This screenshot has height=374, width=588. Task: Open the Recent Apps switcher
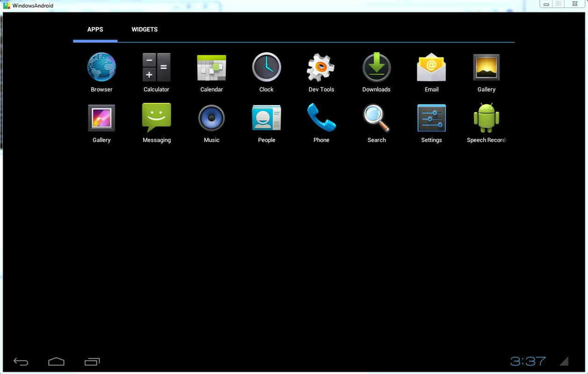click(x=92, y=361)
